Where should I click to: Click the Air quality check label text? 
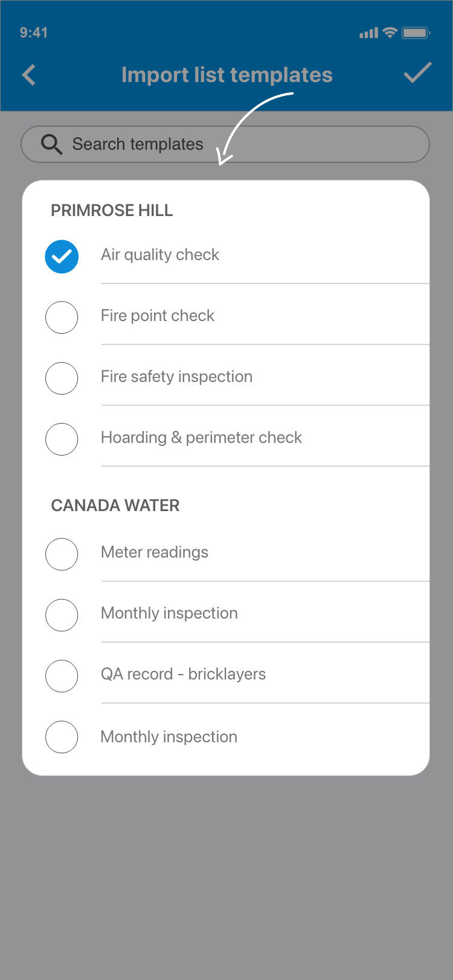(160, 255)
